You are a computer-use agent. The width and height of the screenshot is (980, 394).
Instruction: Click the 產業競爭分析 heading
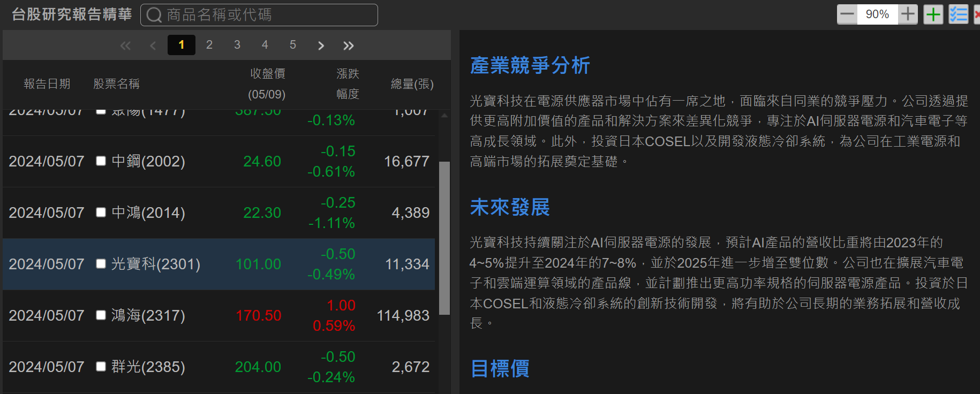[530, 65]
